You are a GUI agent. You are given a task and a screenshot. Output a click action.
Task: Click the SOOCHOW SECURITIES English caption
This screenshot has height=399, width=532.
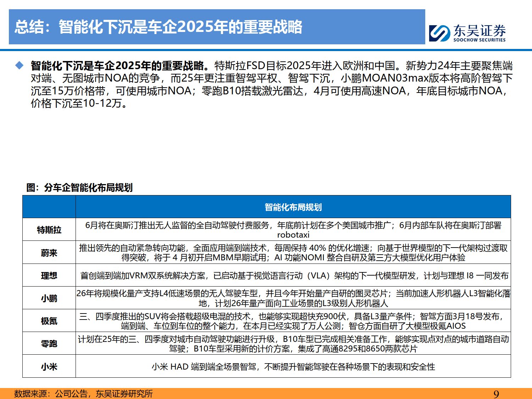point(480,40)
